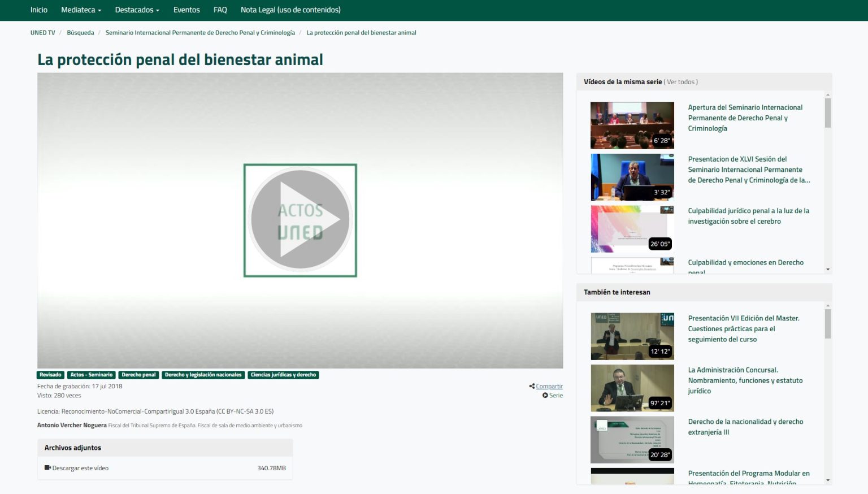
Task: Click the share icon next to Compartir
Action: pyautogui.click(x=532, y=386)
